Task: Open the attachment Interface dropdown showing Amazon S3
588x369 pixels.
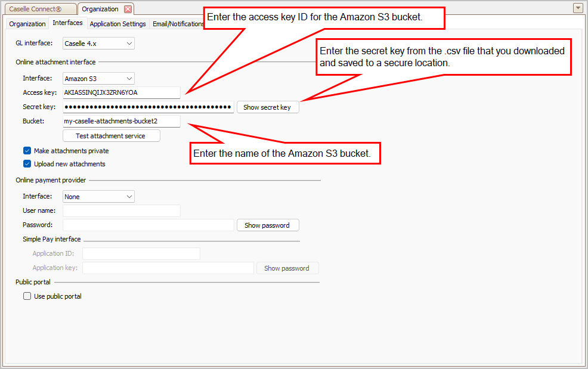Action: [x=98, y=79]
